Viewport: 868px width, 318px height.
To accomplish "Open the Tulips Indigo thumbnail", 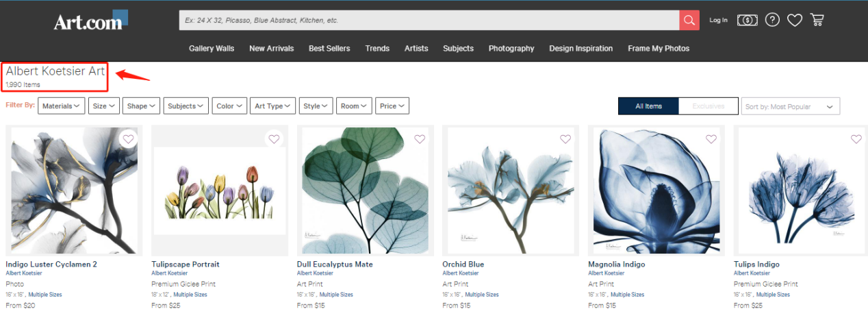I will pyautogui.click(x=801, y=191).
